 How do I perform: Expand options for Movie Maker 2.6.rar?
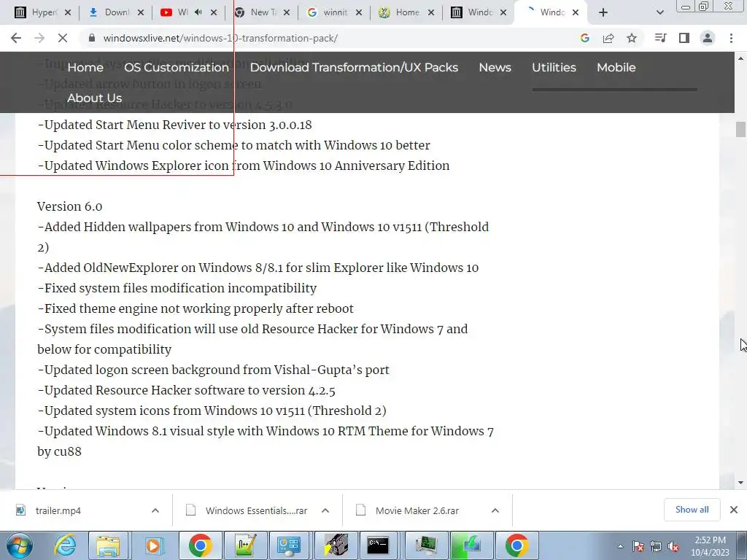coord(495,510)
